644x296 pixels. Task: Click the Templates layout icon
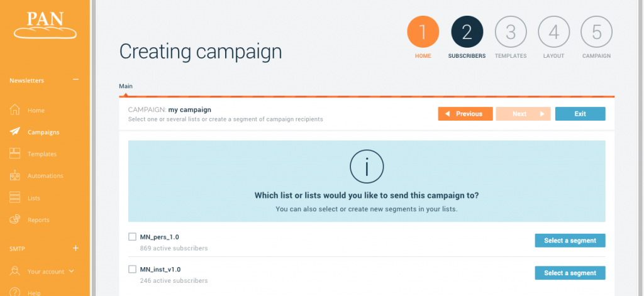coord(15,154)
